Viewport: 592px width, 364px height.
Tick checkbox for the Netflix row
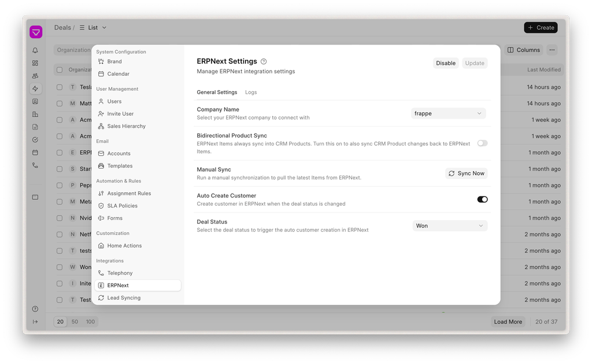pos(60,235)
